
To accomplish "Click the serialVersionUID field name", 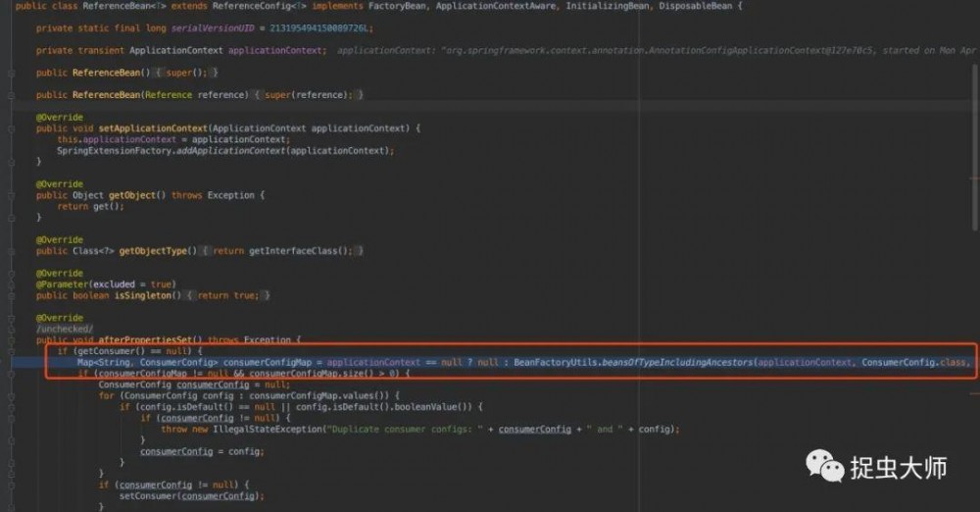I will coord(213,28).
